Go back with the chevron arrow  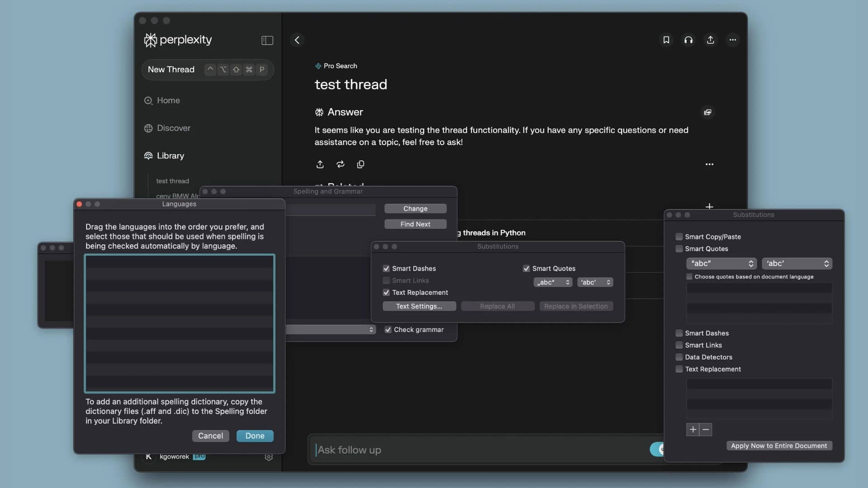click(x=297, y=40)
